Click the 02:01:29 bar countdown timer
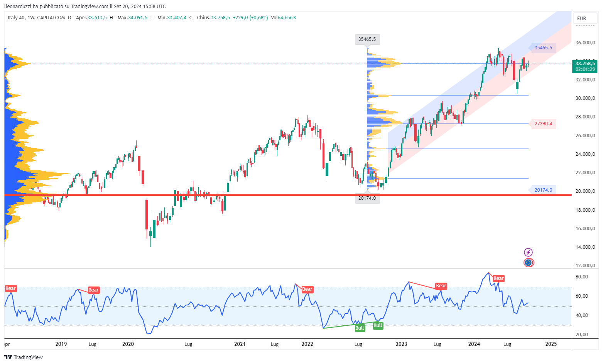Viewport: 603px width, 364px height. pos(585,70)
